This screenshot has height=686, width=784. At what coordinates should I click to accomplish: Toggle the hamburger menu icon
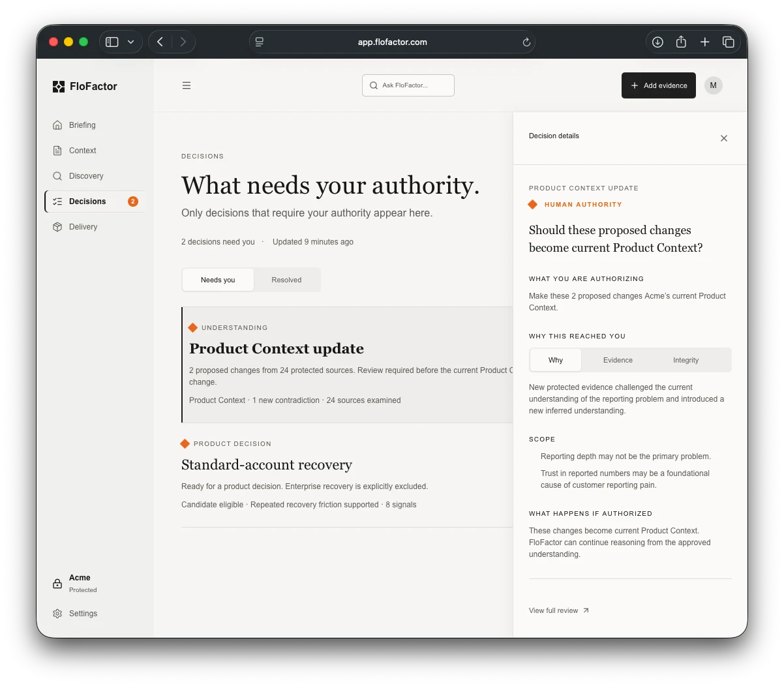pos(187,85)
